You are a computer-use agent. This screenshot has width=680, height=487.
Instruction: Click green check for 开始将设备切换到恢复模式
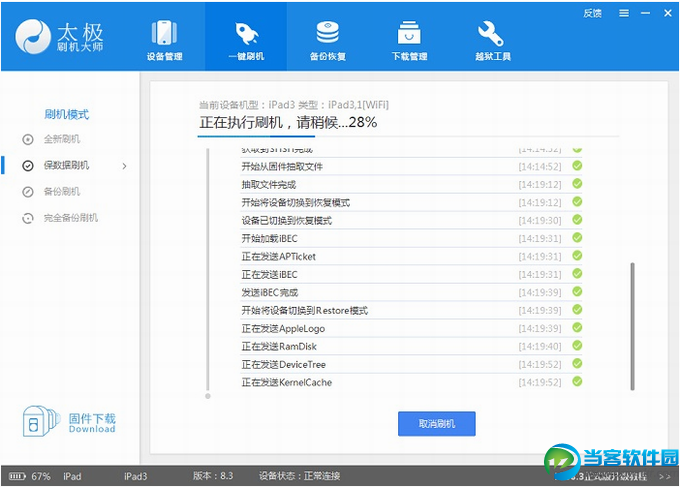coord(577,202)
